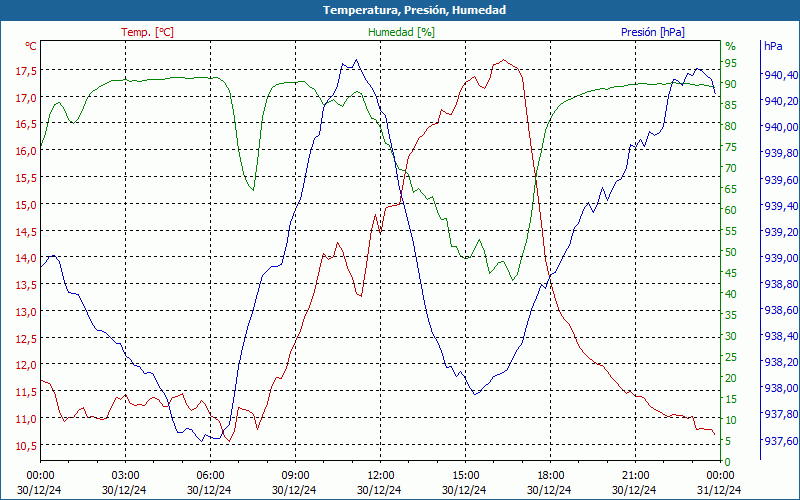
Task: Click 45 on the green humidity axis
Action: pyautogui.click(x=731, y=273)
